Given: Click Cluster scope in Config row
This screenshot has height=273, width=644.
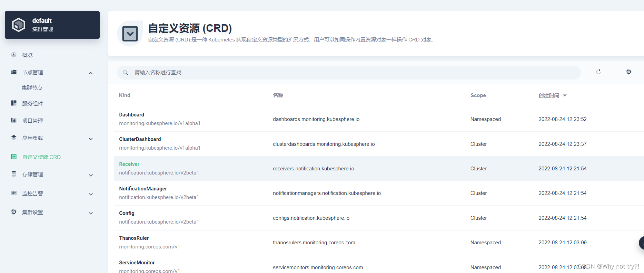Looking at the screenshot, I should (479, 218).
